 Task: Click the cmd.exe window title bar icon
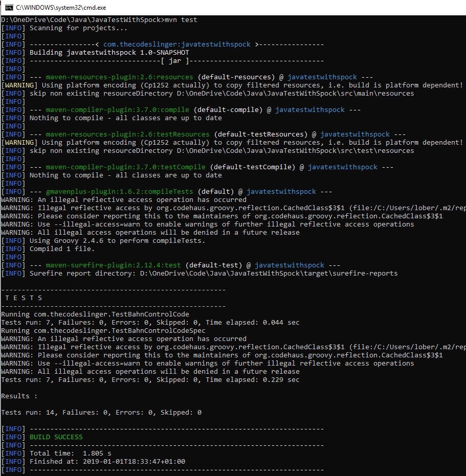click(9, 8)
